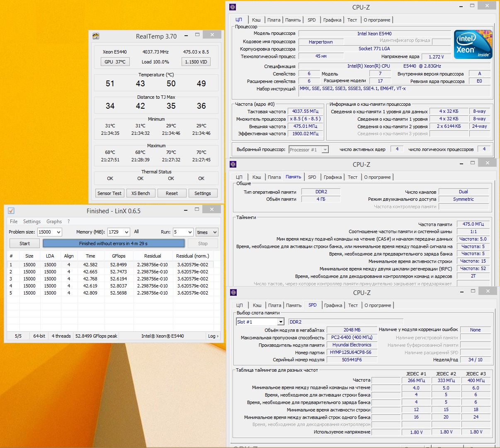Screen dimensions: 500x448
Task: Open the Problem size dropdown in LinX
Action: point(58,232)
